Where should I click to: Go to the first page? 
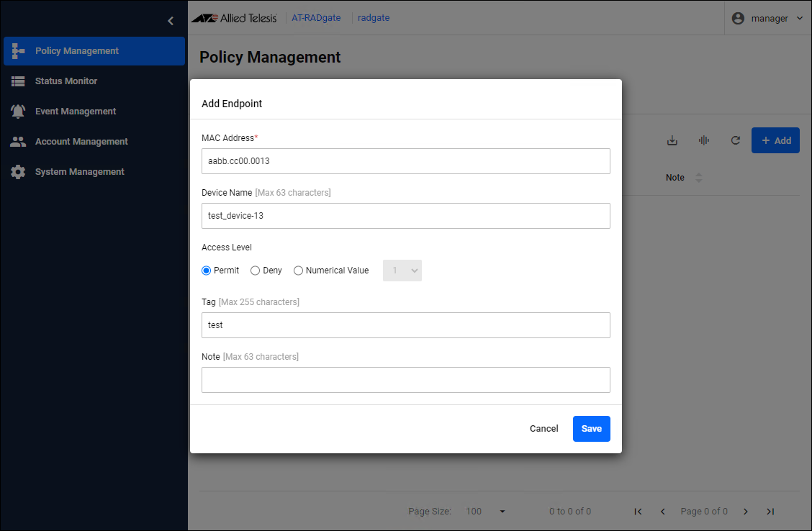(x=638, y=512)
